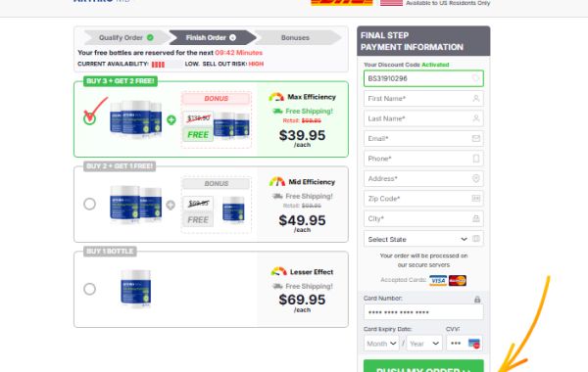Click the red current availability bar
Viewport: 588px width, 372px height.
tap(158, 65)
